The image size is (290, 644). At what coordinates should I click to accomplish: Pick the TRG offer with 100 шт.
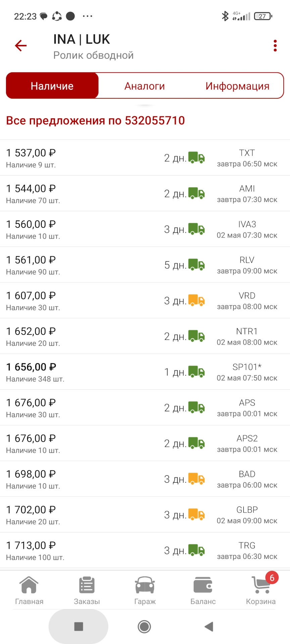247,546
